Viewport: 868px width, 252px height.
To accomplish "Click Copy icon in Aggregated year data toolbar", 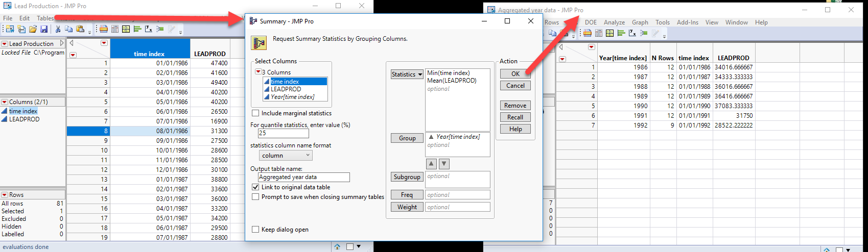I will tap(552, 33).
